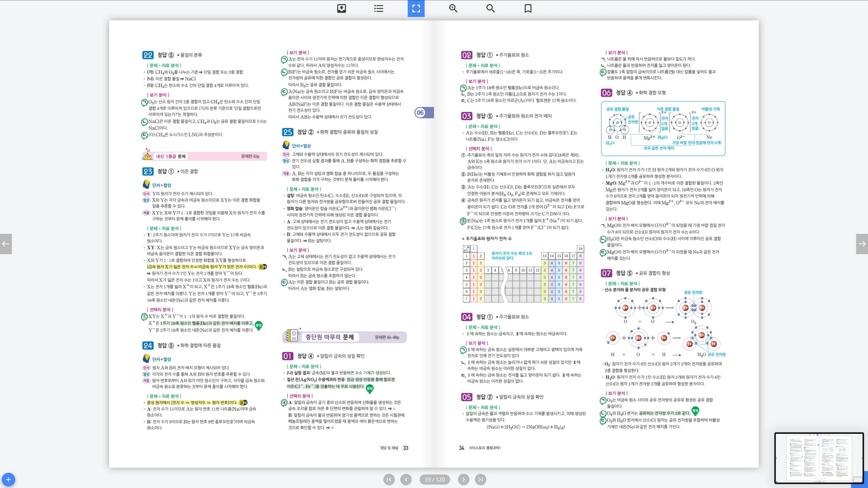Viewport: 868px width, 488px height.
Task: Toggle the bookmark icon for this page
Action: click(x=528, y=8)
